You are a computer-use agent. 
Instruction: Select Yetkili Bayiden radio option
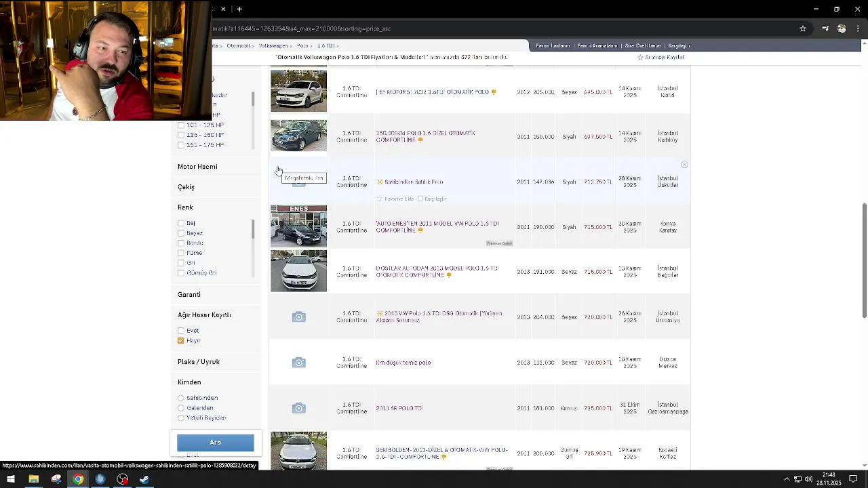click(x=181, y=418)
